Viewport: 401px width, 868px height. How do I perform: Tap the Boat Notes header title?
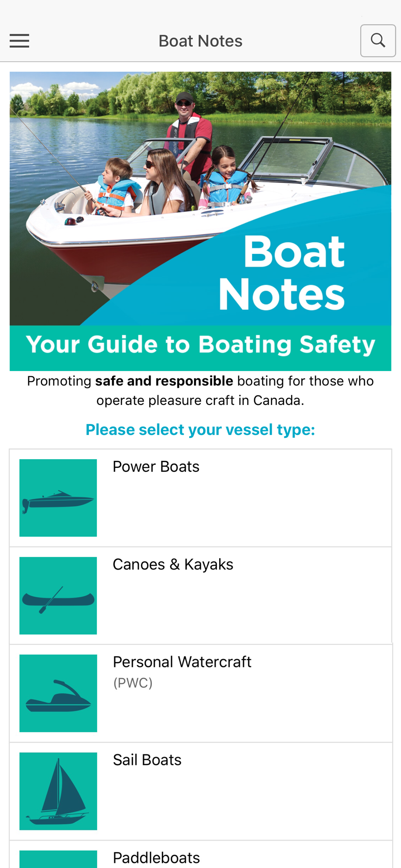point(200,41)
